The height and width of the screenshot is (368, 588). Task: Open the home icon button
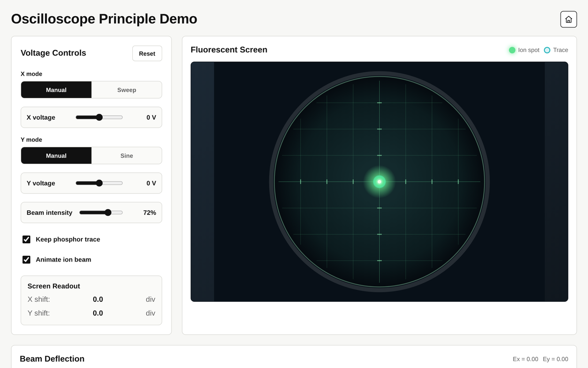pyautogui.click(x=568, y=19)
